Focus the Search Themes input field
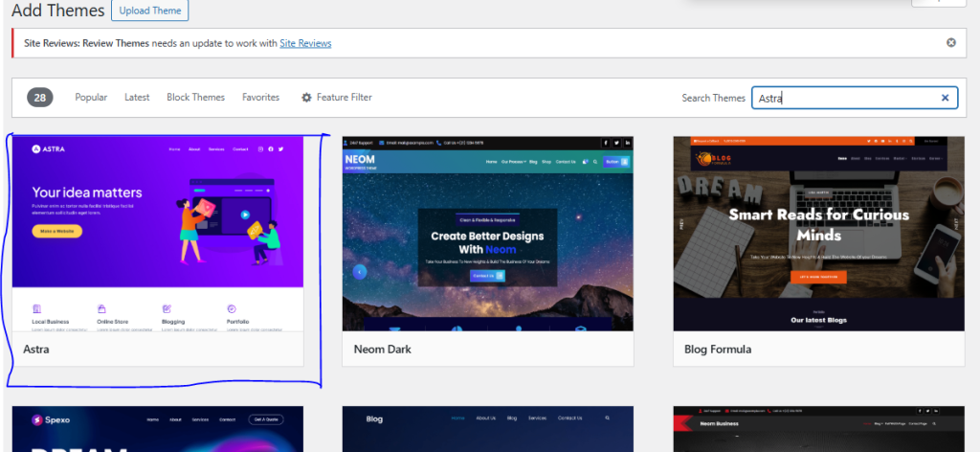This screenshot has height=452, width=980. 855,98
